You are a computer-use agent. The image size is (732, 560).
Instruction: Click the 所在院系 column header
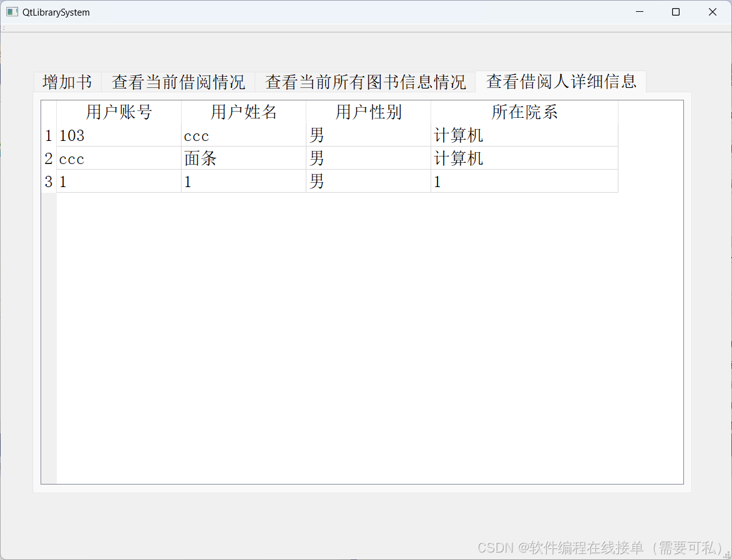[x=524, y=112]
